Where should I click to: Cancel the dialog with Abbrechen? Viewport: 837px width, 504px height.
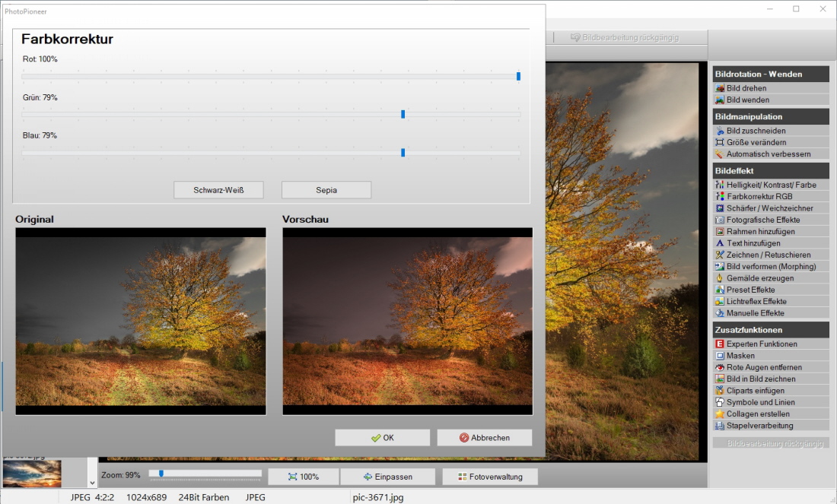[484, 438]
